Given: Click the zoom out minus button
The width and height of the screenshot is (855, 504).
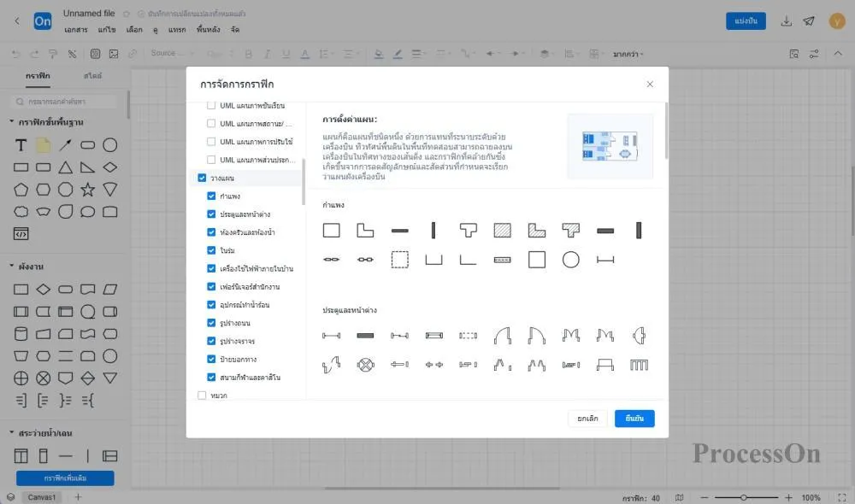Looking at the screenshot, I should click(x=704, y=497).
